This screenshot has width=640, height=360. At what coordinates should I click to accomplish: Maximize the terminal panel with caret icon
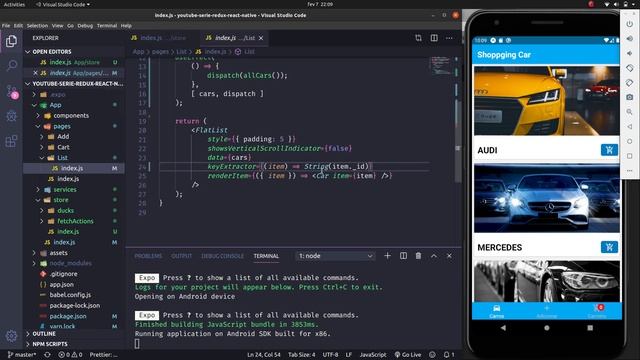[434, 256]
